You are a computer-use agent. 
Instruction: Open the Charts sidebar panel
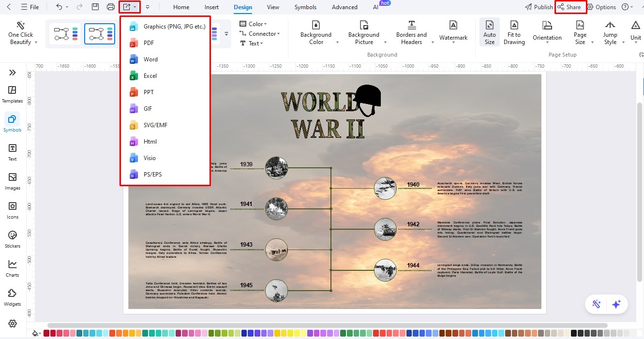click(13, 268)
